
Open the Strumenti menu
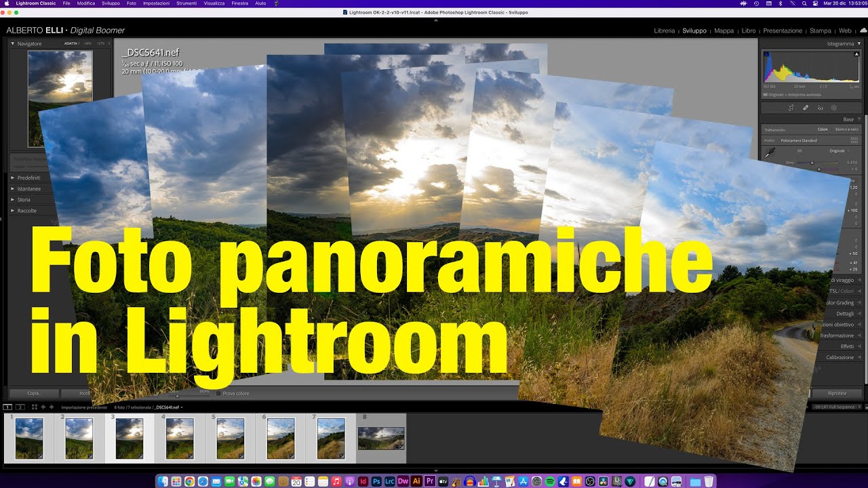coord(186,3)
